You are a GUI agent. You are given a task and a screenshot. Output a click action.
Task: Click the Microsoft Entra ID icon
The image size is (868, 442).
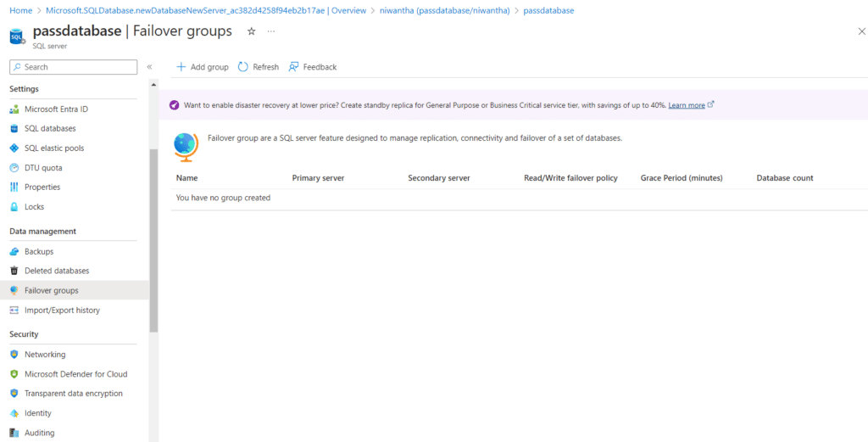[x=14, y=109]
